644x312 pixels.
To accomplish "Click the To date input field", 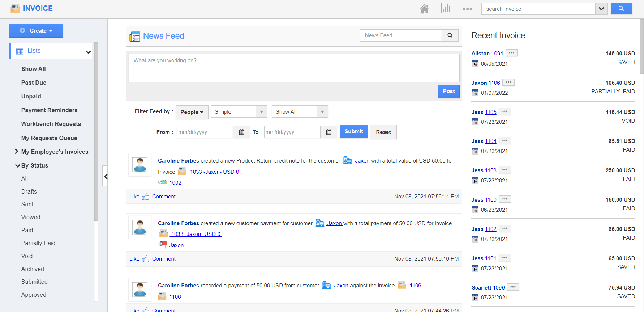I will click(x=292, y=132).
